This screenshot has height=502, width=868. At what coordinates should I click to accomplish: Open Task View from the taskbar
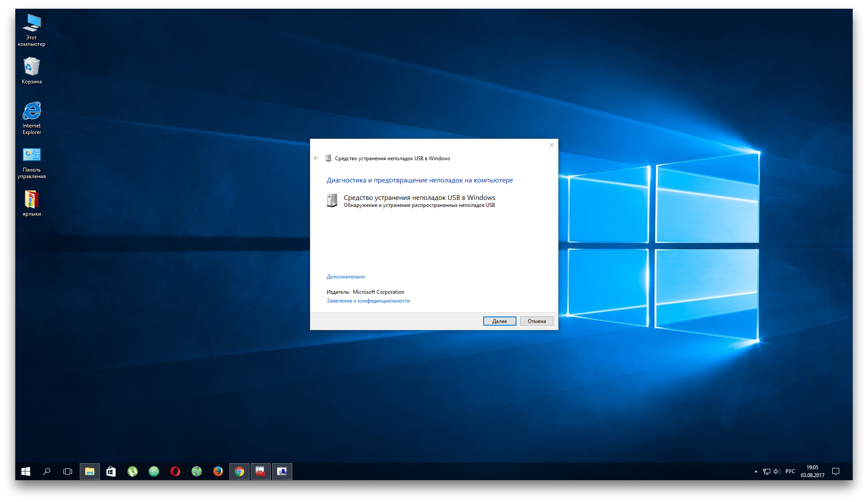(68, 471)
